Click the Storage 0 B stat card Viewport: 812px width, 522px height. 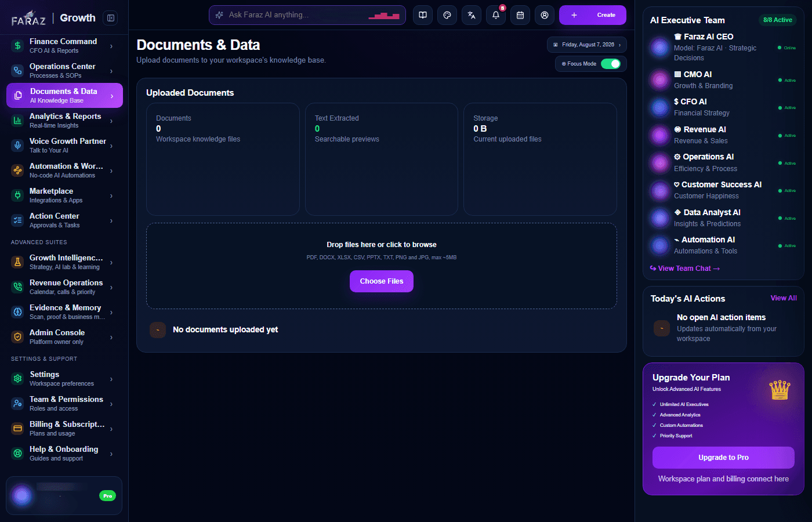[x=540, y=159]
